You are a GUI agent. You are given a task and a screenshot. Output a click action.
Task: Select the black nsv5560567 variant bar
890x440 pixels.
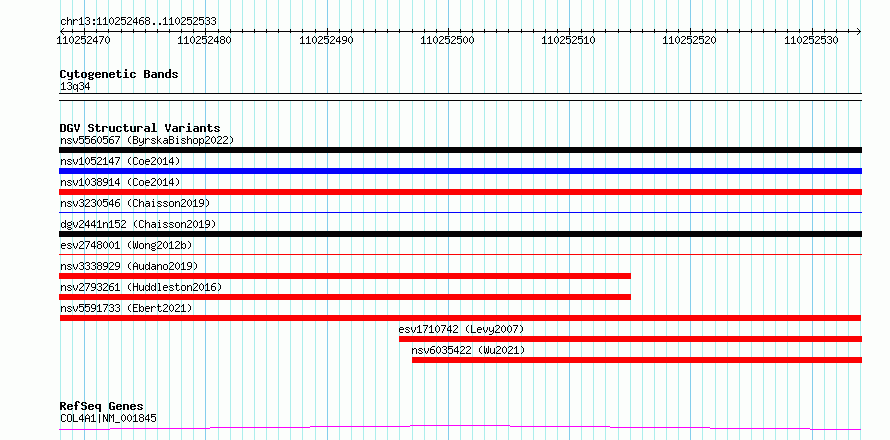pyautogui.click(x=460, y=150)
